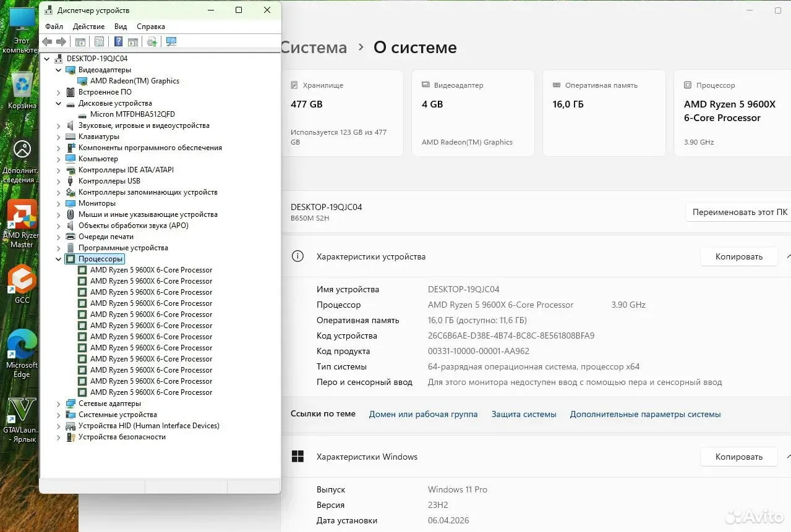
Task: Open the Оперативная память 16,0 ГБ card
Action: tap(604, 113)
